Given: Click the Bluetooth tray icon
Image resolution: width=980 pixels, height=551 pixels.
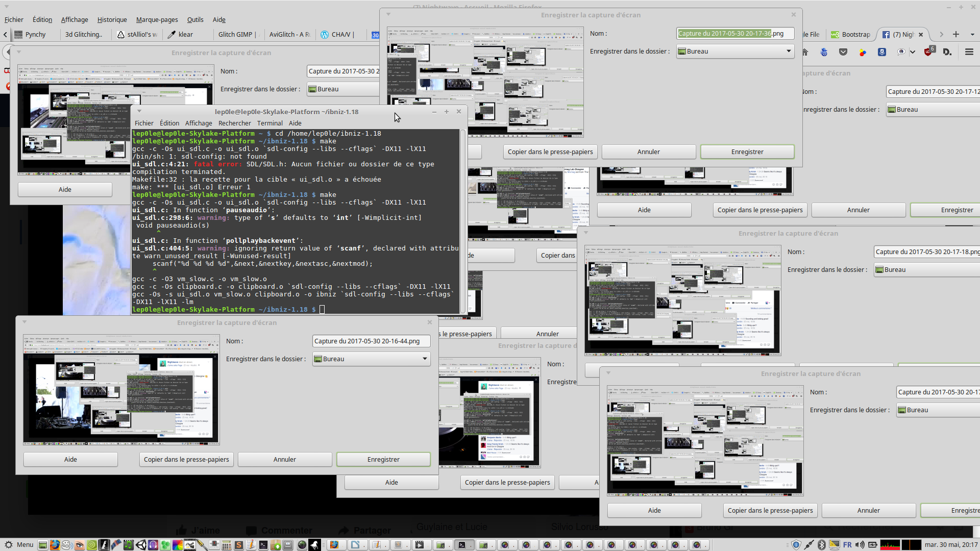Looking at the screenshot, I should click(822, 545).
